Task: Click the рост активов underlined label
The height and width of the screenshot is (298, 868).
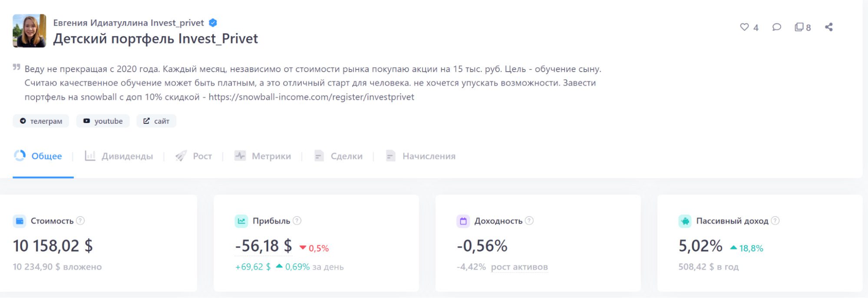Action: [x=519, y=267]
